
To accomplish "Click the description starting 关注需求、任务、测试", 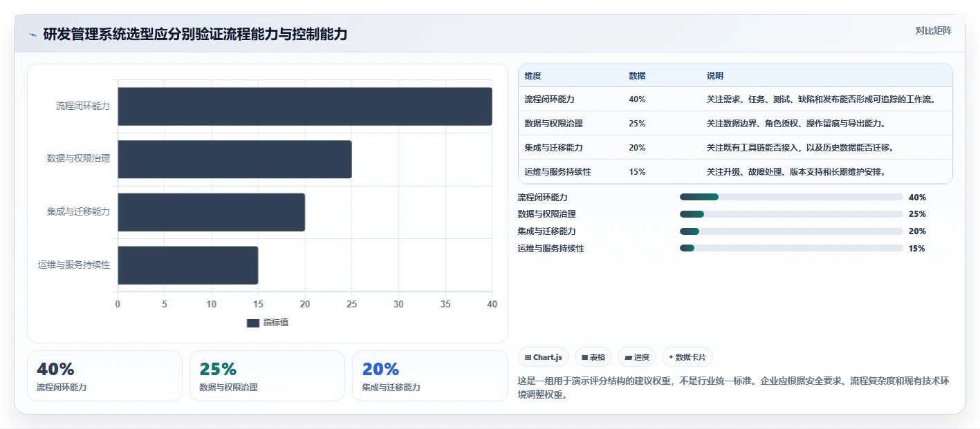I will coord(822,99).
